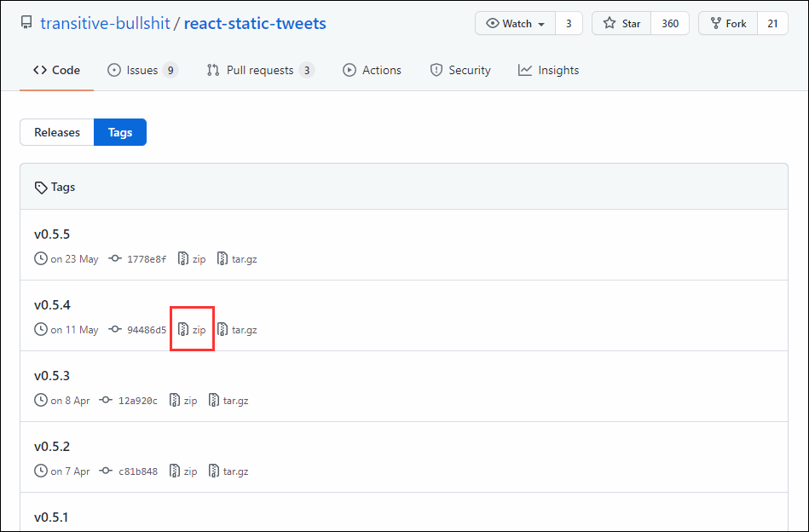Click the commit icon beside c81b848
This screenshot has height=532, width=809.
[x=107, y=471]
